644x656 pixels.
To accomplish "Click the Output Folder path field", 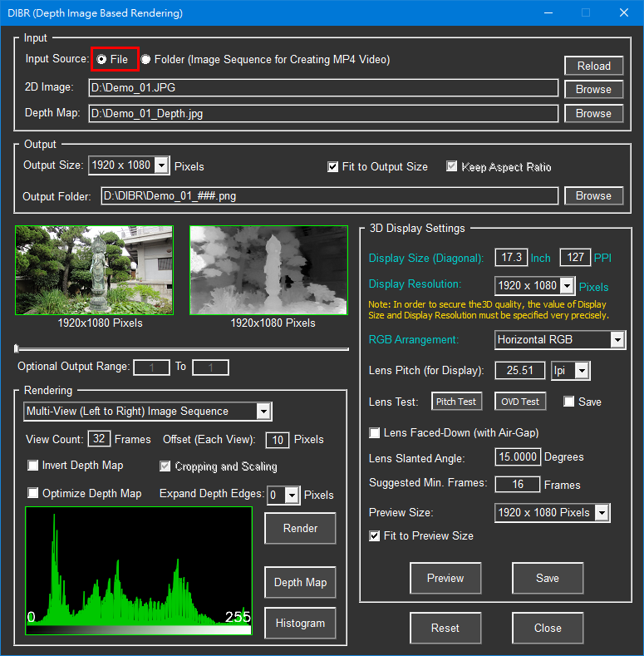I will click(x=330, y=195).
